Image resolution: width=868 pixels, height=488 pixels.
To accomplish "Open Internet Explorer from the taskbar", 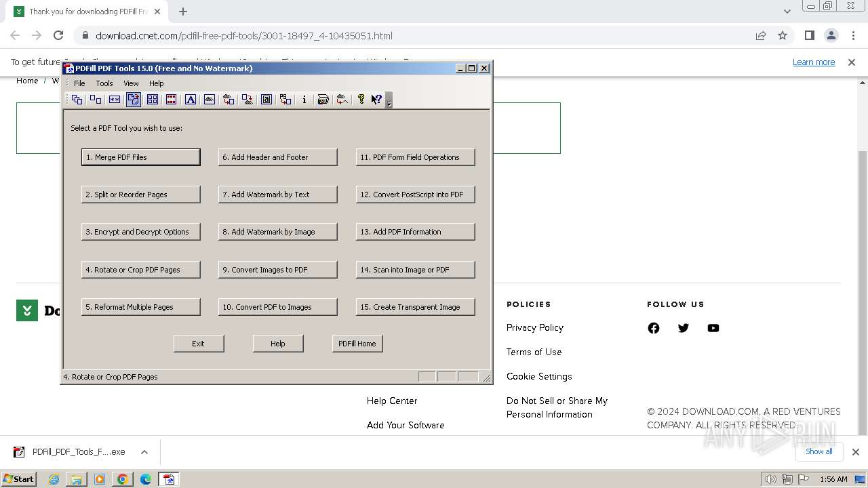I will point(54,479).
